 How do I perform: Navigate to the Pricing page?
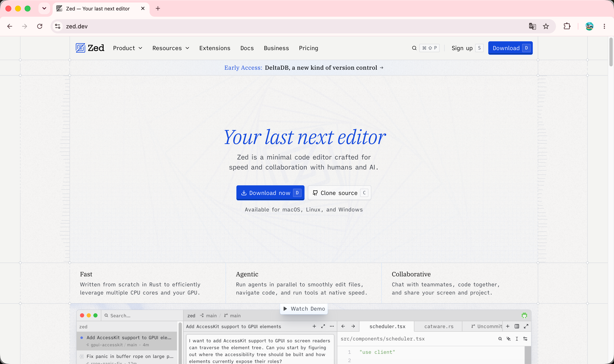pos(308,48)
